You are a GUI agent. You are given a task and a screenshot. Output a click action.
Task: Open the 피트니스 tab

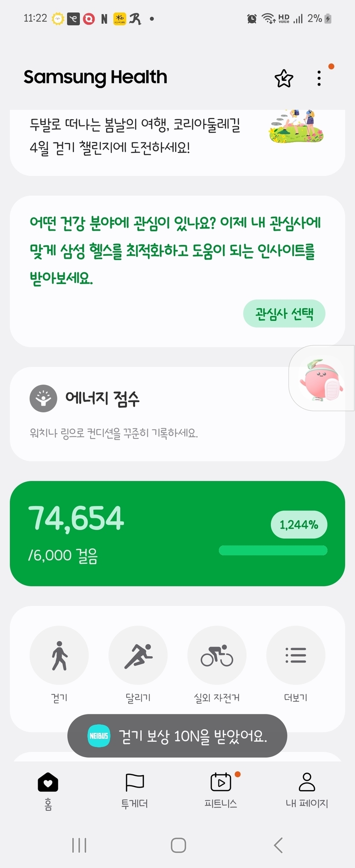[221, 791]
